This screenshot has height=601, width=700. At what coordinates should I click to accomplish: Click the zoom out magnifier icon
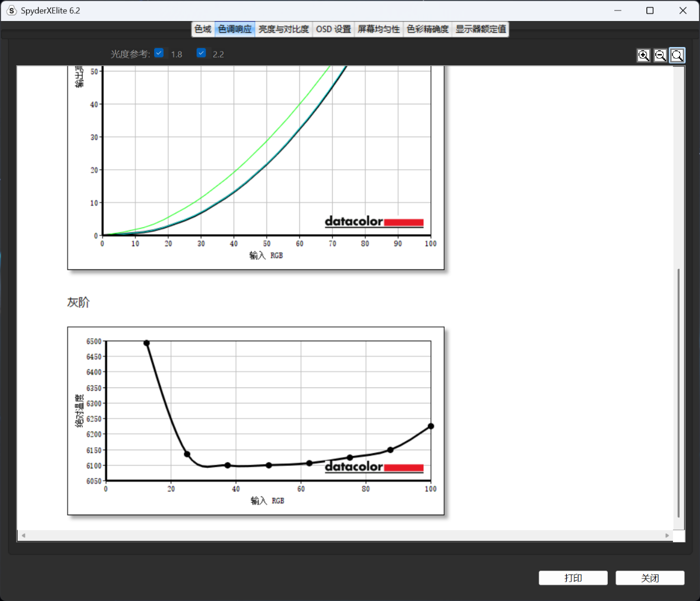pos(660,55)
